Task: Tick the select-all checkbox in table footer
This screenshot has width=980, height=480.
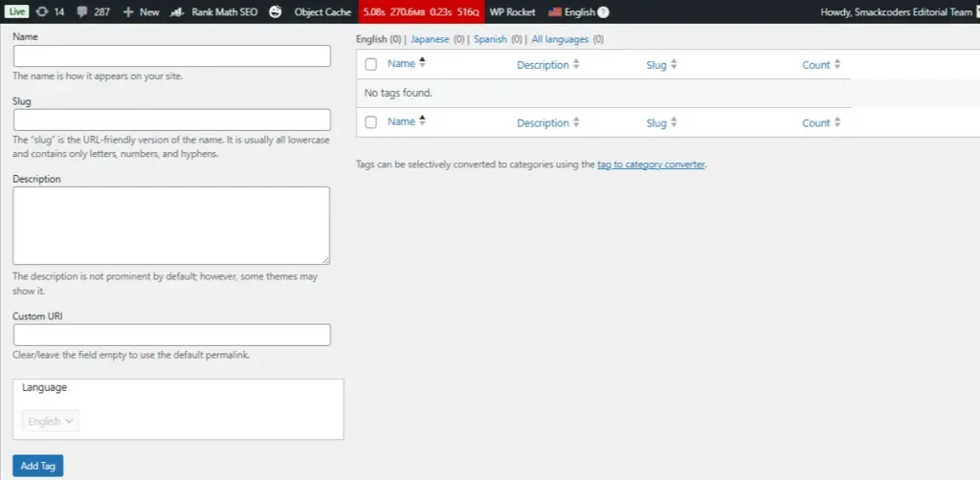Action: pos(371,122)
